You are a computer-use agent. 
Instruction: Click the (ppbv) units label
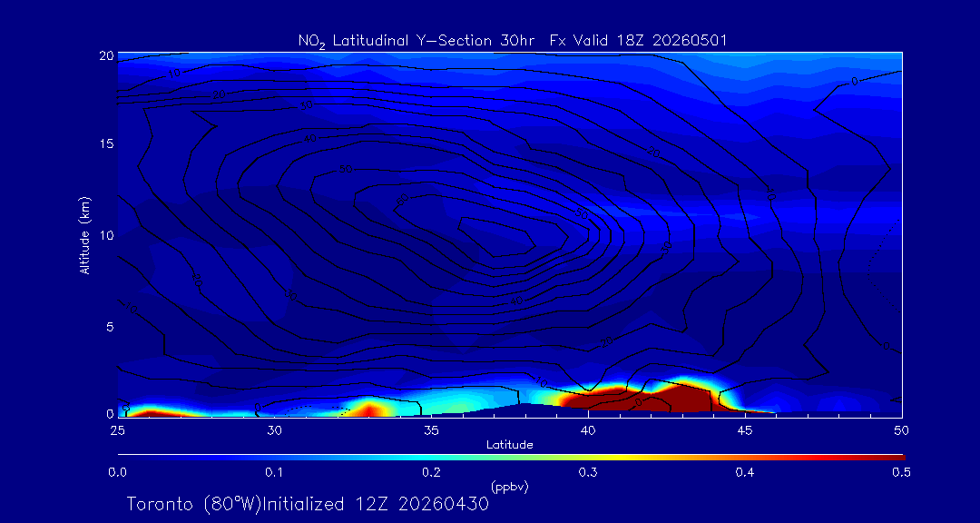point(509,486)
